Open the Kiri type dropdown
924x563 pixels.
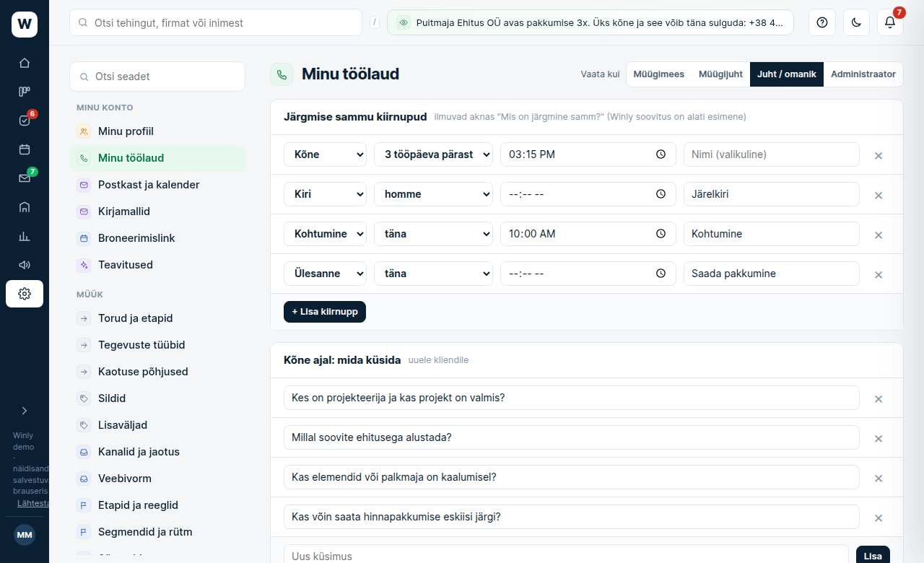click(325, 194)
